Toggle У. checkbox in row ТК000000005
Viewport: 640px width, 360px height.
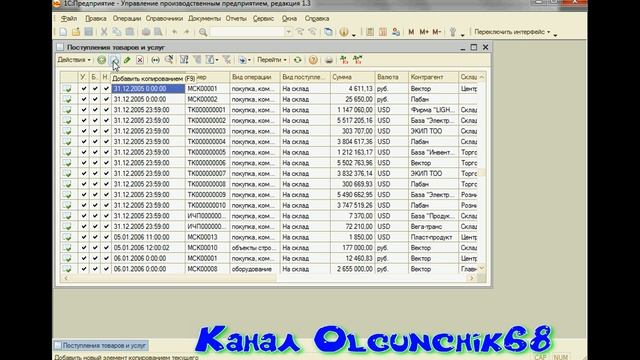pyautogui.click(x=84, y=152)
